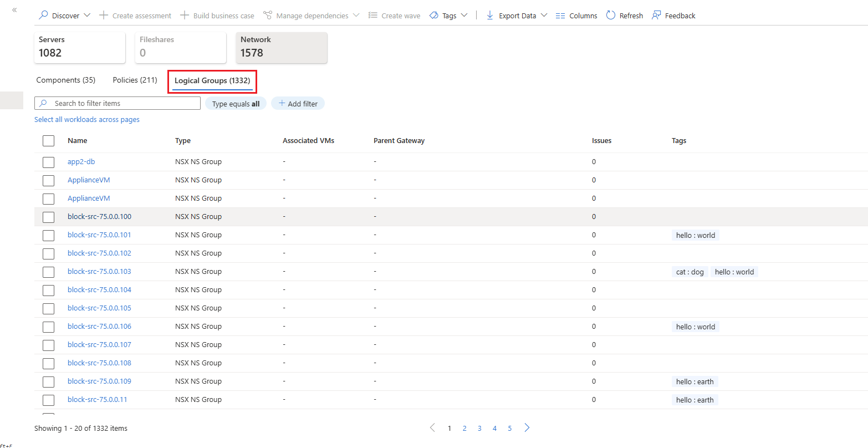The height and width of the screenshot is (448, 868).
Task: Switch to the Policies (211) tab
Action: (x=135, y=80)
